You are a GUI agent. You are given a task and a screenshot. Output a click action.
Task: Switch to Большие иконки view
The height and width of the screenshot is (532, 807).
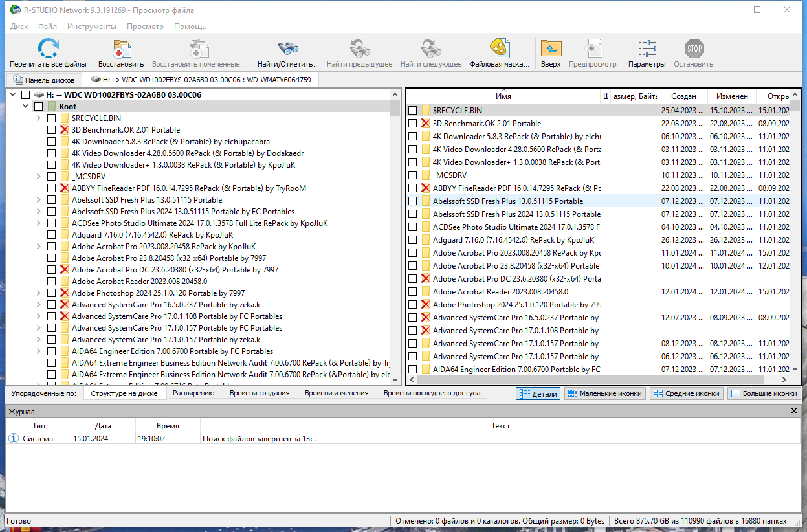point(764,393)
